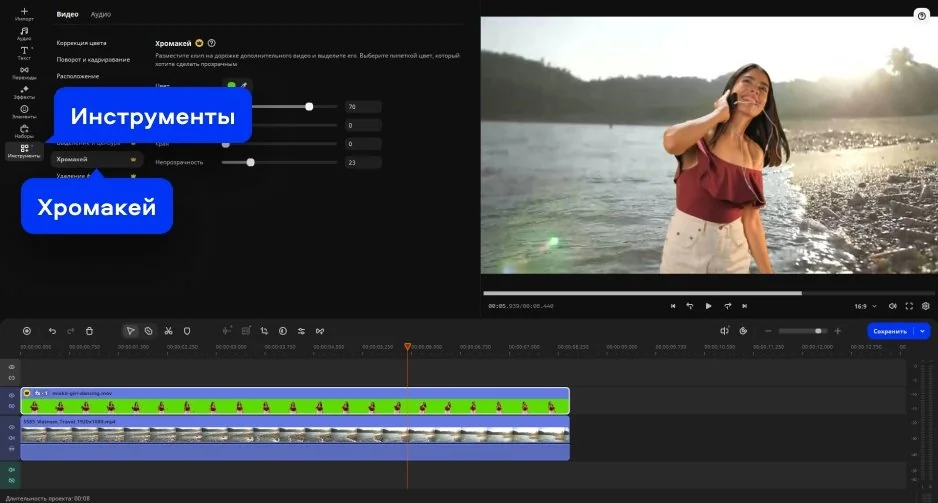938x503 pixels.
Task: Toggle visibility of the top empty track
Action: [x=11, y=367]
